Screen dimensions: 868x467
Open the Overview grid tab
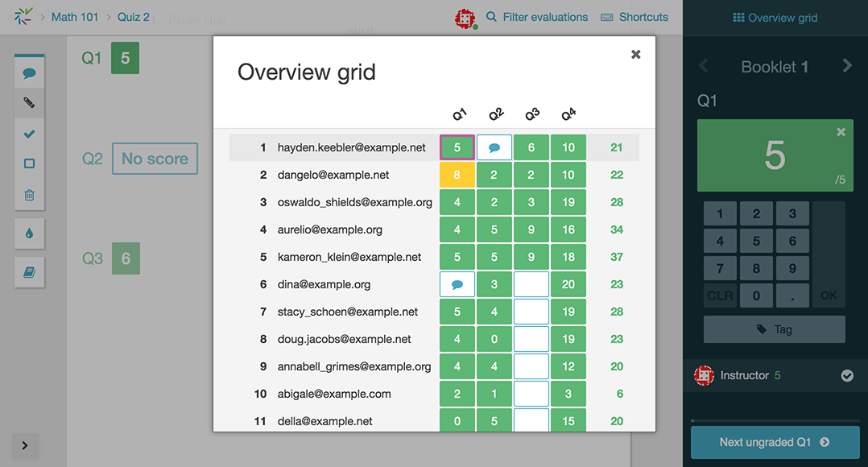pos(775,18)
